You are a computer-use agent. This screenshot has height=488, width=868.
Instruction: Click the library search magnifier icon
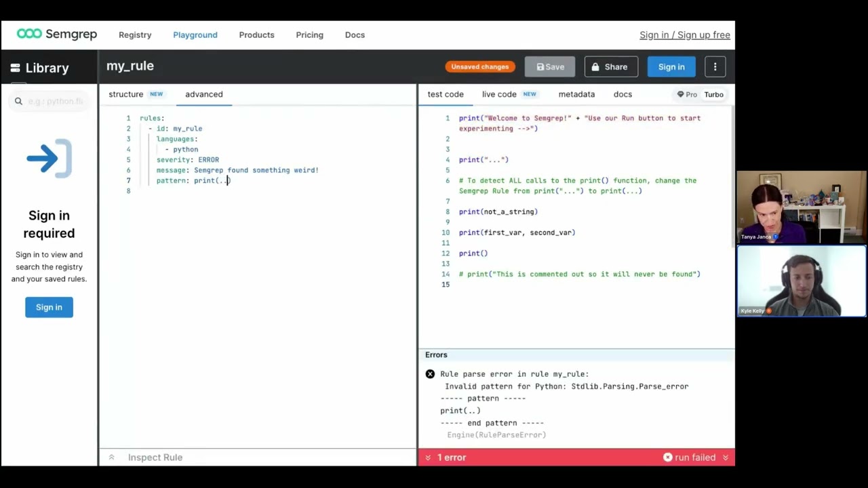(18, 101)
